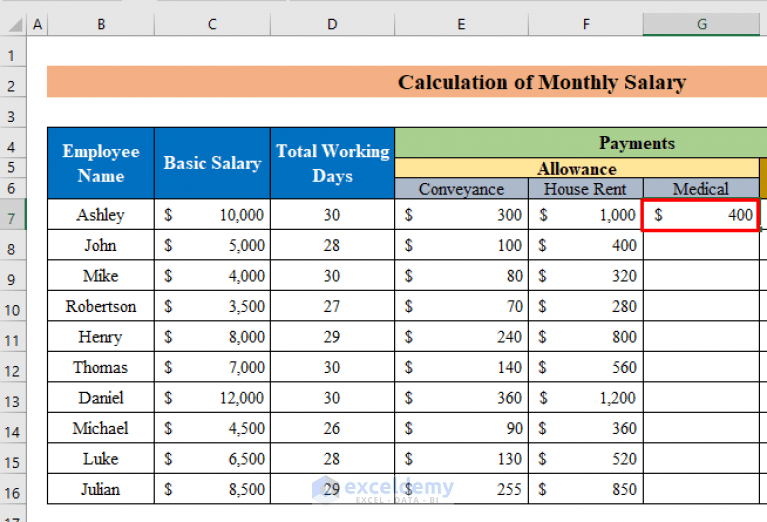This screenshot has height=522, width=767.
Task: Click Daniel's basic salary 12,000
Action: coord(212,397)
